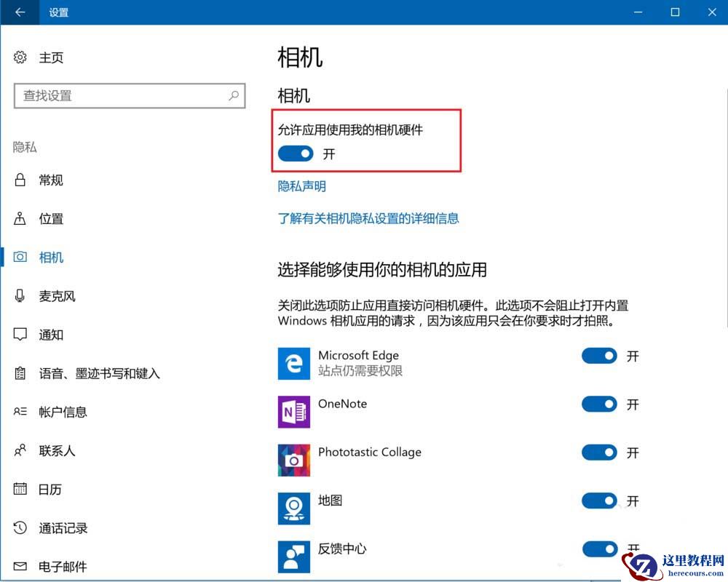Turn off the main camera hardware toggle
This screenshot has width=728, height=582.
coord(296,154)
